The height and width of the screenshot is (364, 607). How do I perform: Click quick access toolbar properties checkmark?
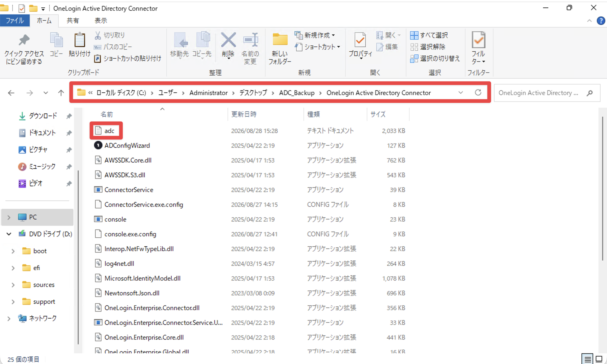pyautogui.click(x=22, y=8)
